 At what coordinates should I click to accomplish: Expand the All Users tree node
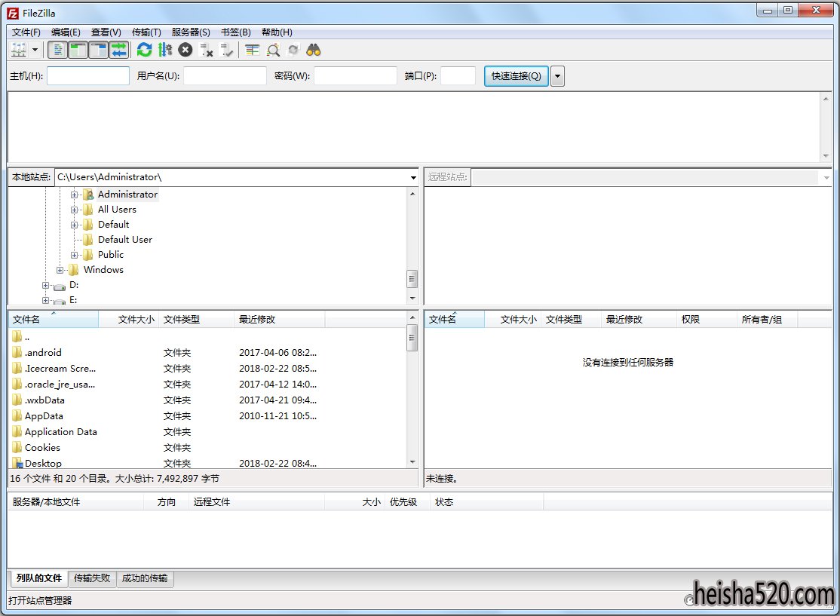pos(75,210)
